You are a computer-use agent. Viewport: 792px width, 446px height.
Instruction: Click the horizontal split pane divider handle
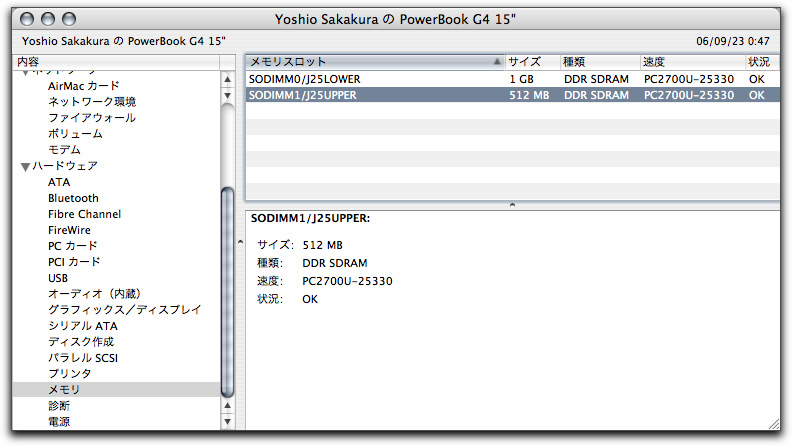pos(512,205)
